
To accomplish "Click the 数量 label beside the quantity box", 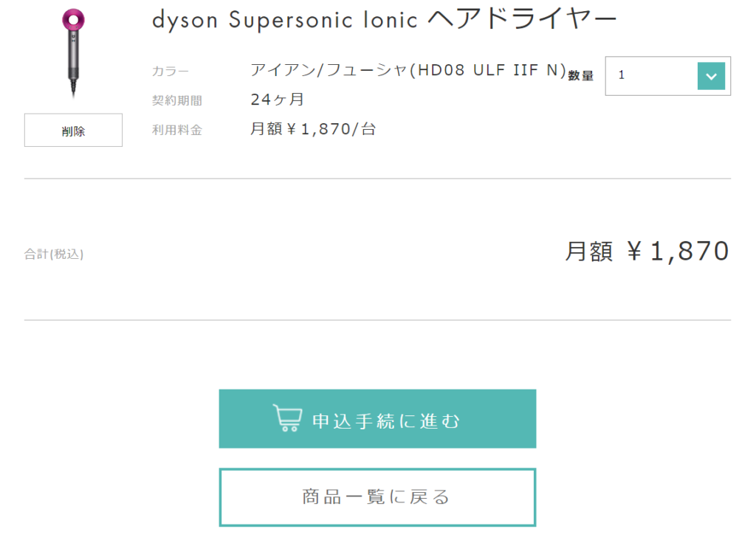I will tap(580, 76).
